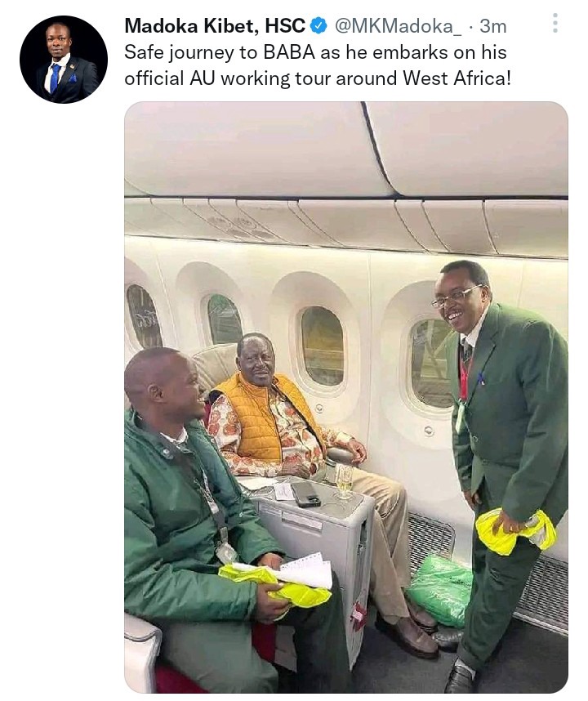Image resolution: width=588 pixels, height=701 pixels.
Task: Click the words 'West Africa!' in the tweet
Action: 457,78
